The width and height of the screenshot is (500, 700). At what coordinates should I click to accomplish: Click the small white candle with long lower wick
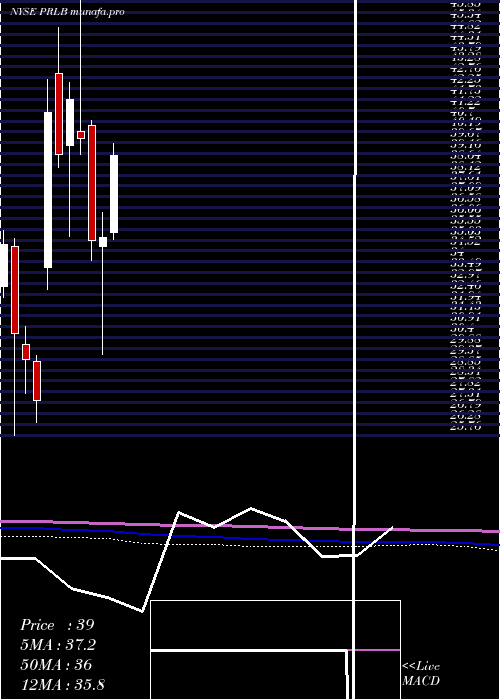point(103,242)
